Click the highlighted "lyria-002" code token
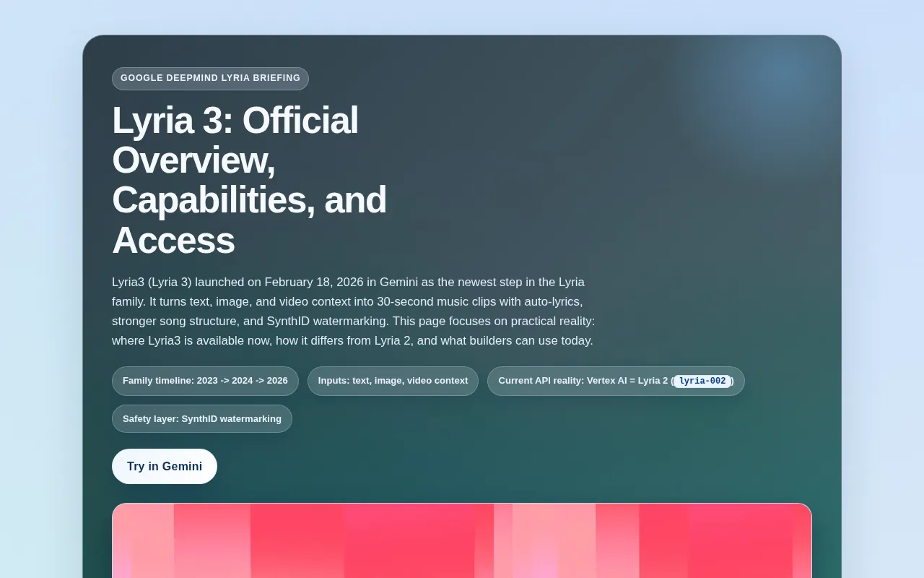The image size is (924, 578). click(702, 381)
